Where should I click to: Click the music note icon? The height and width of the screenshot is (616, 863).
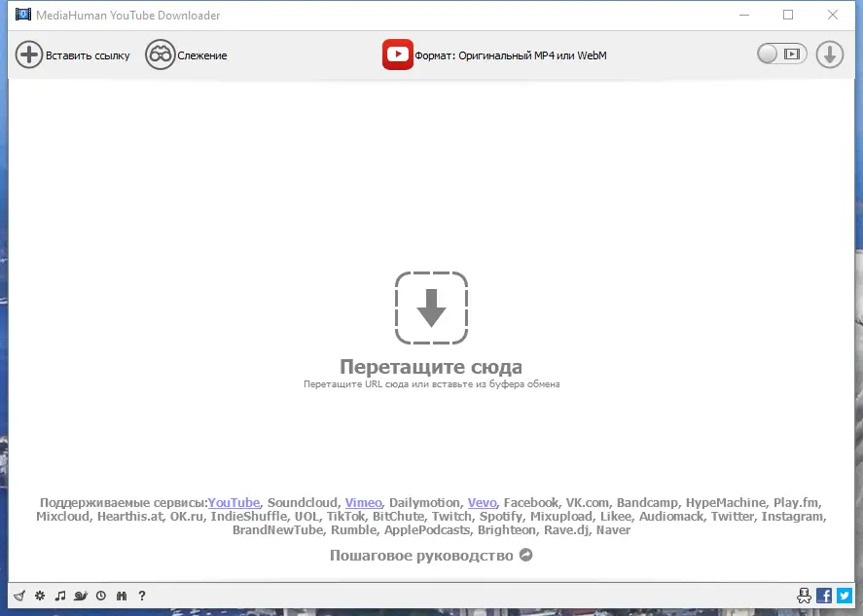[x=60, y=595]
